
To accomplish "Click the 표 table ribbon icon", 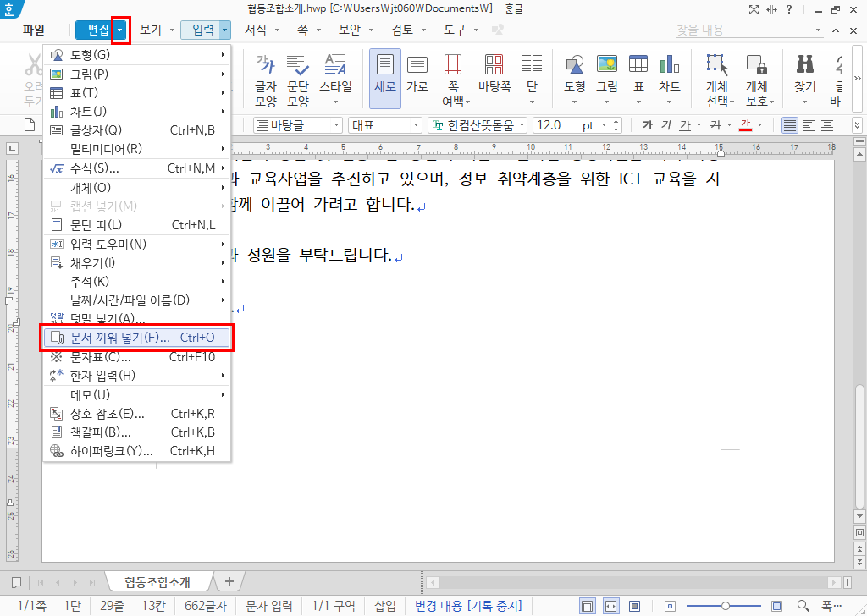I will click(638, 80).
